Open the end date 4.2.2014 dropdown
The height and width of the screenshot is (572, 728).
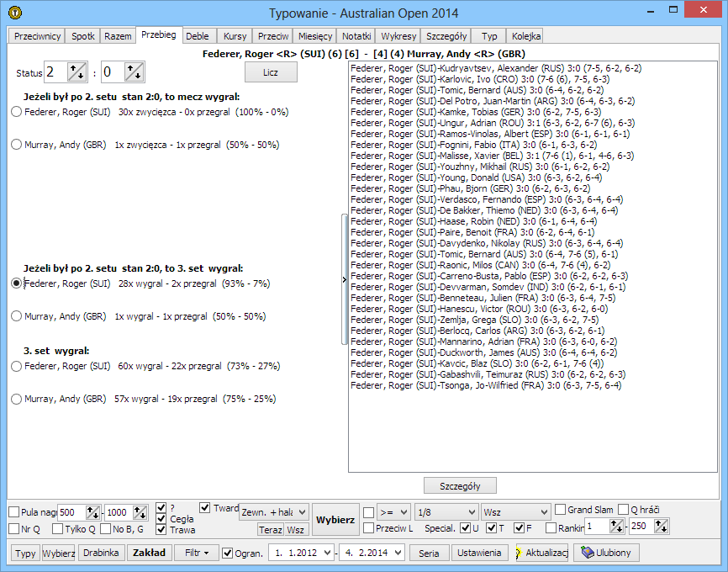tap(398, 553)
